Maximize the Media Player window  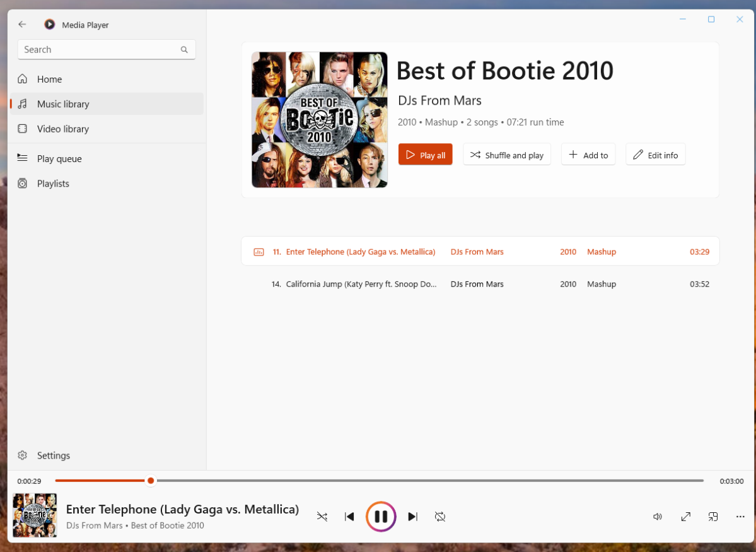(x=711, y=20)
